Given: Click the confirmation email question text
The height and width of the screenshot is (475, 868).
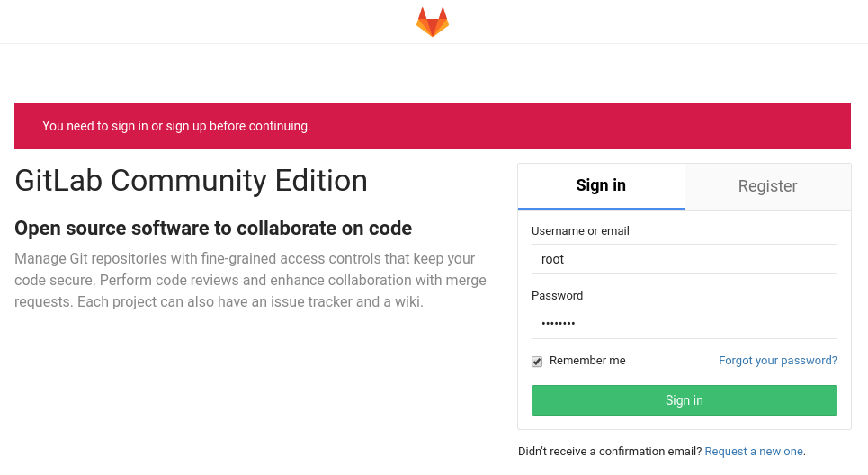Looking at the screenshot, I should tap(610, 452).
